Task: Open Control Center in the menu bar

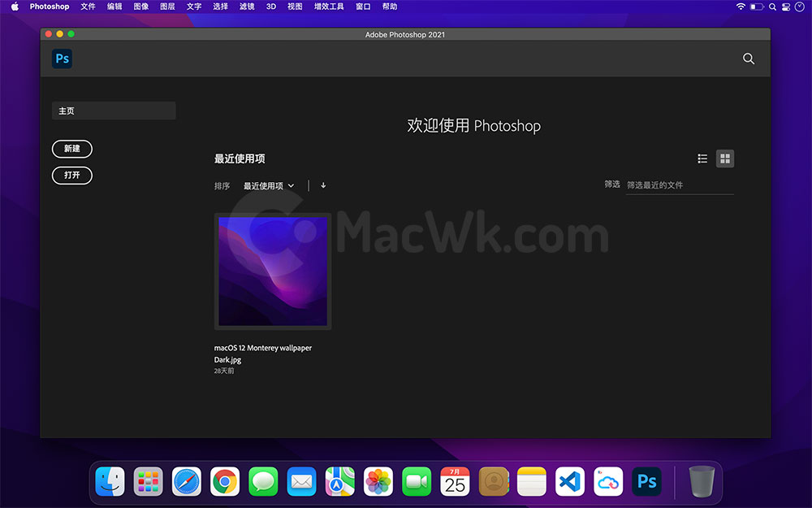Action: tap(785, 7)
